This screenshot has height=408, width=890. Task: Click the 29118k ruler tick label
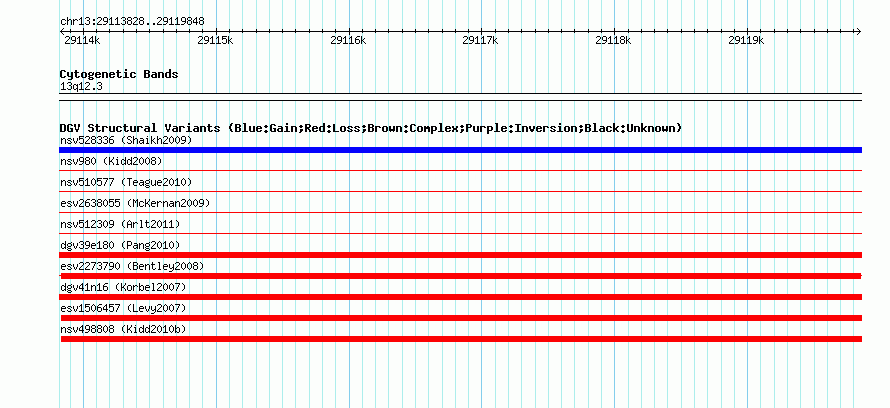pyautogui.click(x=613, y=40)
